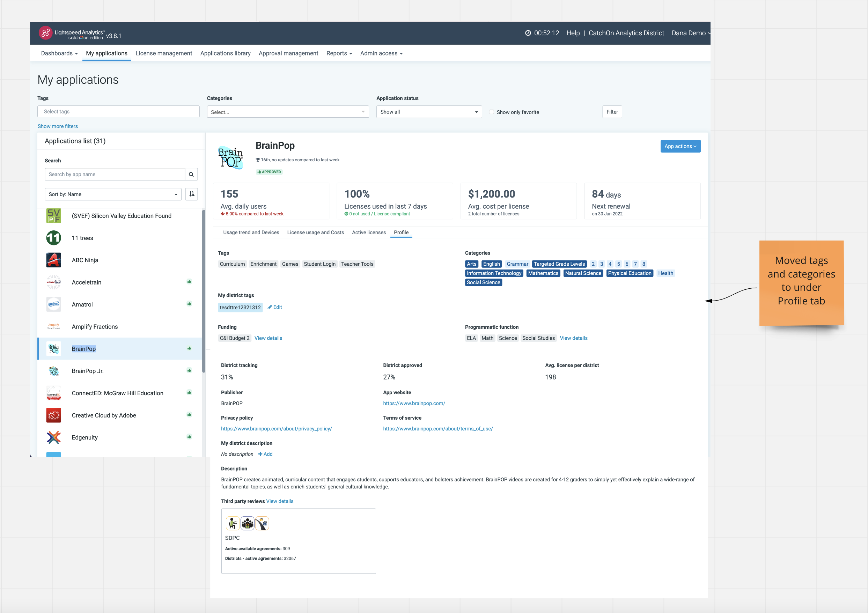
Task: Click the Lightspeed Analytics logo icon
Action: tap(45, 33)
